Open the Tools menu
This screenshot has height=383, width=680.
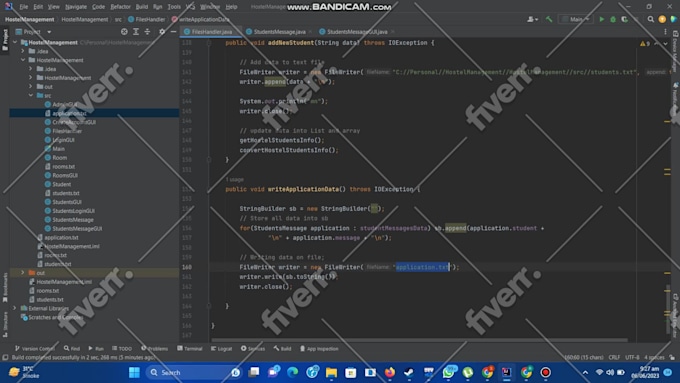click(174, 7)
